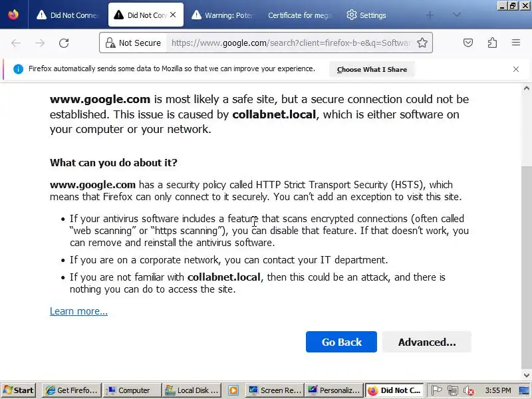Click the media player taskbar icon

[233, 390]
